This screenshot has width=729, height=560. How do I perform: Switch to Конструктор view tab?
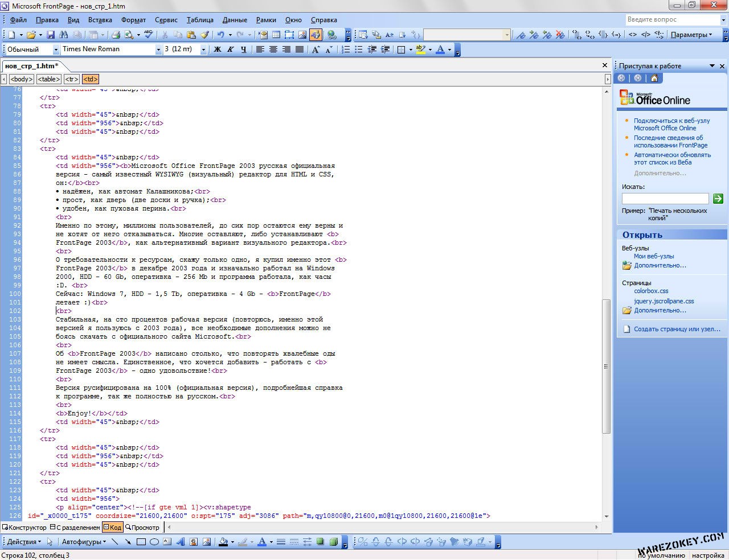pyautogui.click(x=24, y=528)
